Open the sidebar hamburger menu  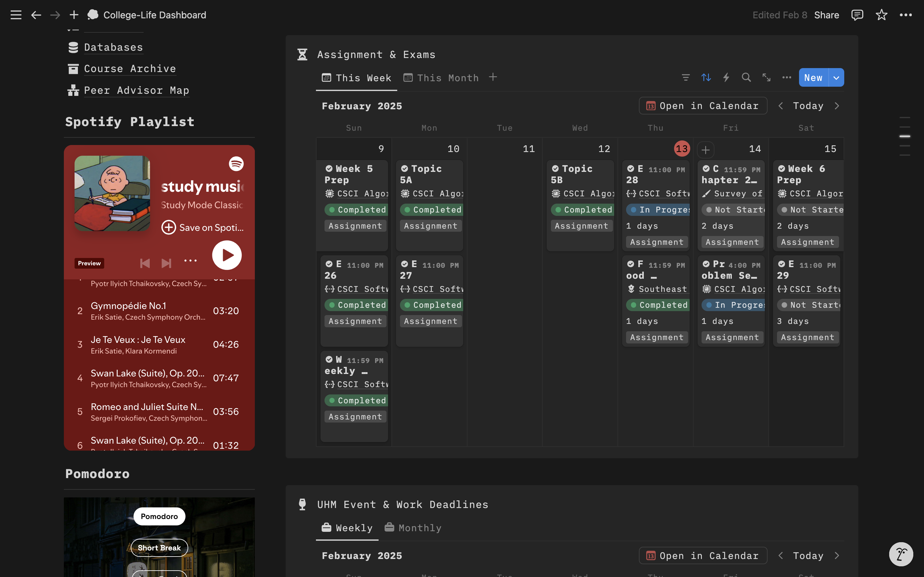[x=16, y=15]
